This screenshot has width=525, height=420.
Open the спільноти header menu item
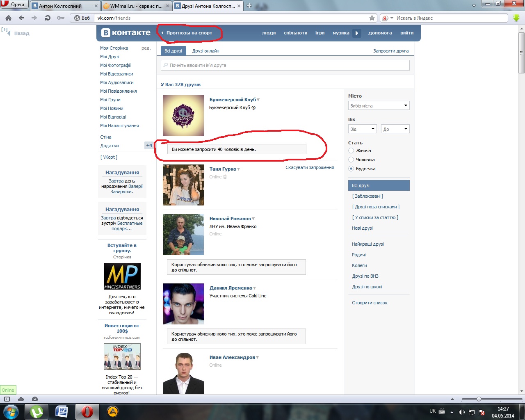(295, 33)
